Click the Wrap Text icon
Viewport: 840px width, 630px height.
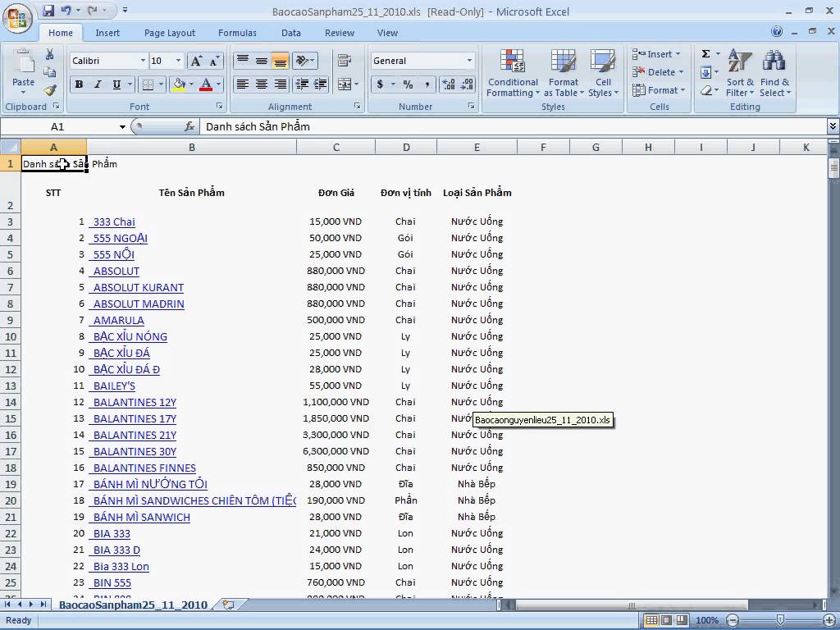tap(344, 61)
